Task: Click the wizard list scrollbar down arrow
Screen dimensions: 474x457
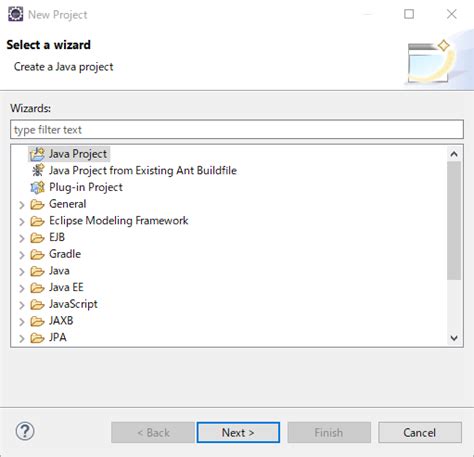Action: (x=454, y=338)
